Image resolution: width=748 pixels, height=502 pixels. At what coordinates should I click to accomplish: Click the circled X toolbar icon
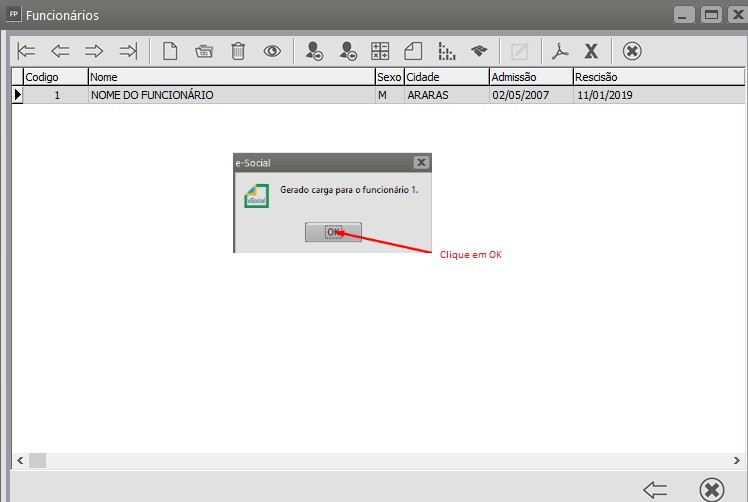tap(632, 51)
